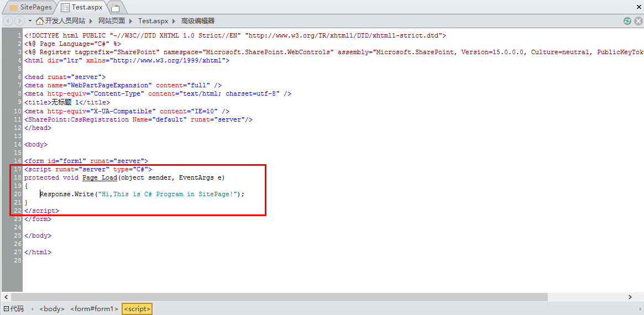Click the green refresh icon
Screen dimensions: 644x315
pyautogui.click(x=627, y=21)
